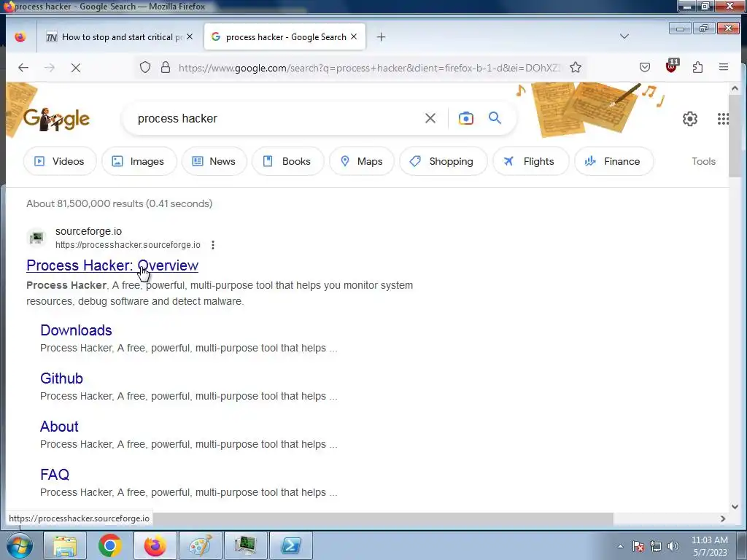The height and width of the screenshot is (560, 747).
Task: Open the FAQ sitelink
Action: (x=55, y=475)
